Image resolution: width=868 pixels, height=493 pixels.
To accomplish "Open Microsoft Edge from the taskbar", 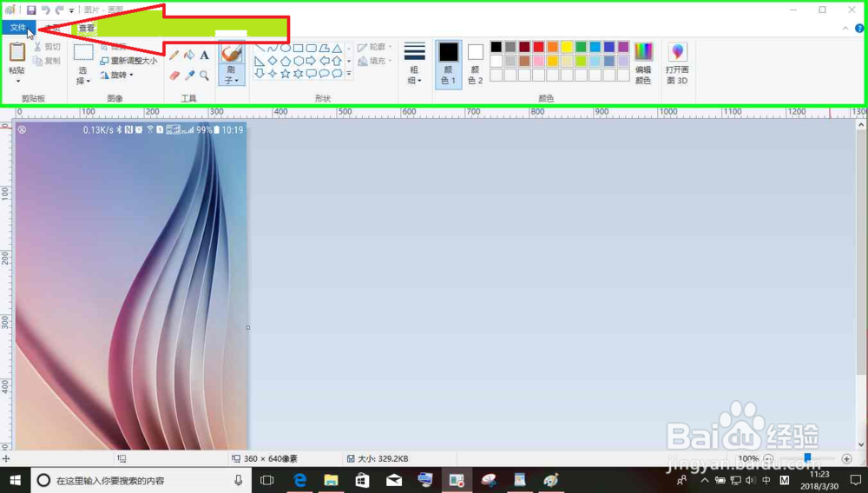I will pyautogui.click(x=299, y=480).
